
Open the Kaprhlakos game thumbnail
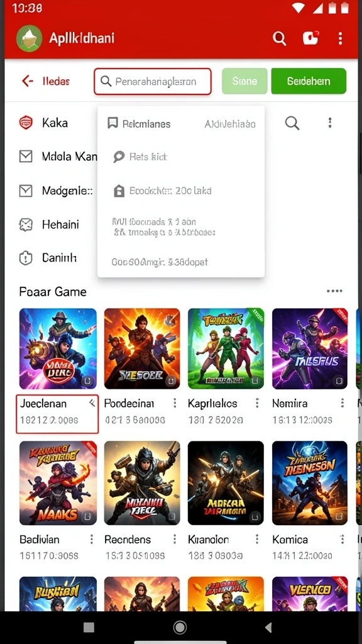coord(226,348)
